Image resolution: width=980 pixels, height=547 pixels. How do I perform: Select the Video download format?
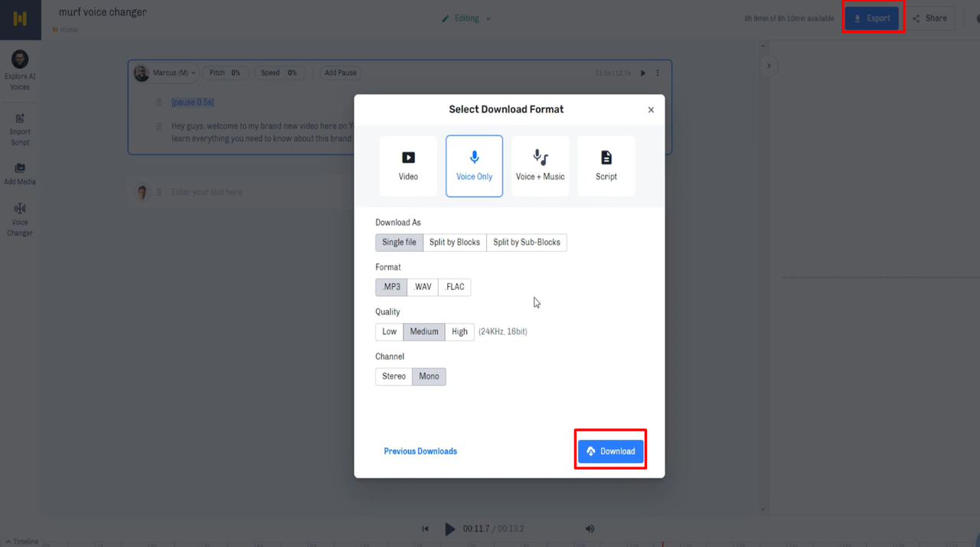[x=408, y=166]
